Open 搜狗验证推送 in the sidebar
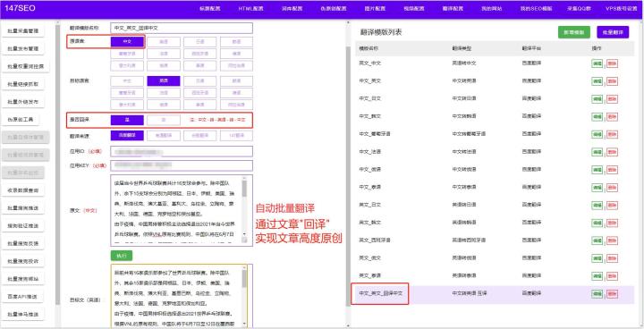Screen dimensions: 644x329 (x=23, y=226)
